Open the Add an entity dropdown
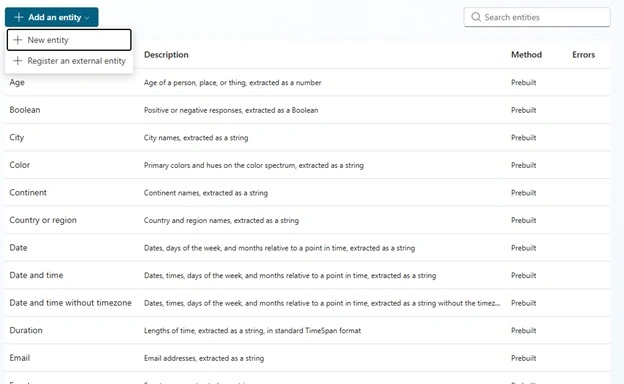Screen dimensions: 624x384 click(51, 17)
